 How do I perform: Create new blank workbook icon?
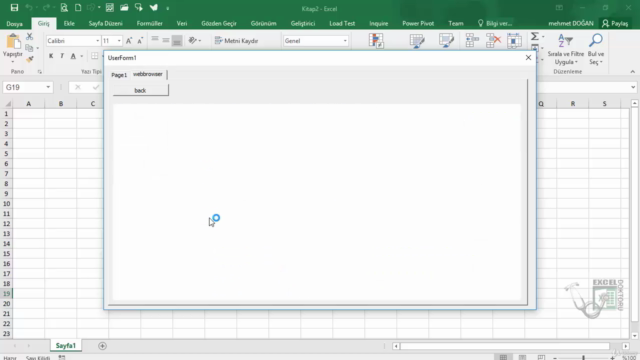[78, 8]
